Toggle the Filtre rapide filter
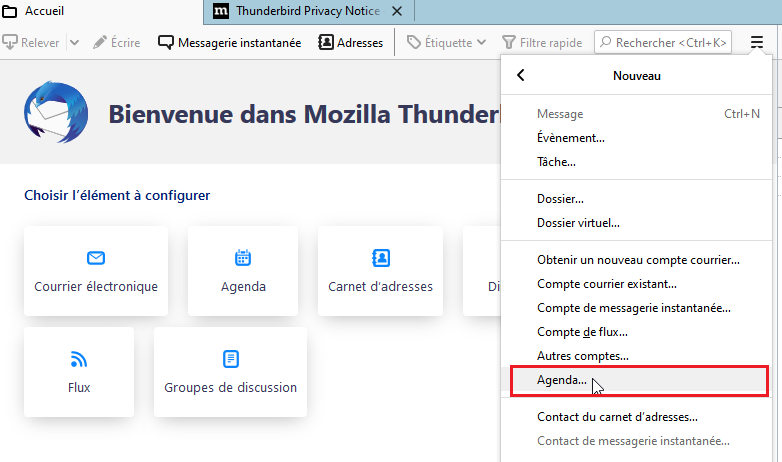Screen dimensions: 782x462 click(541, 43)
